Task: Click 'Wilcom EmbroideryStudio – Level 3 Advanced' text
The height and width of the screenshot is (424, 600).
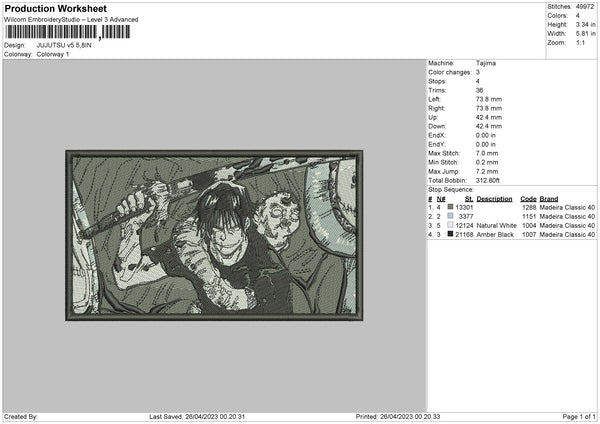Action: (71, 20)
